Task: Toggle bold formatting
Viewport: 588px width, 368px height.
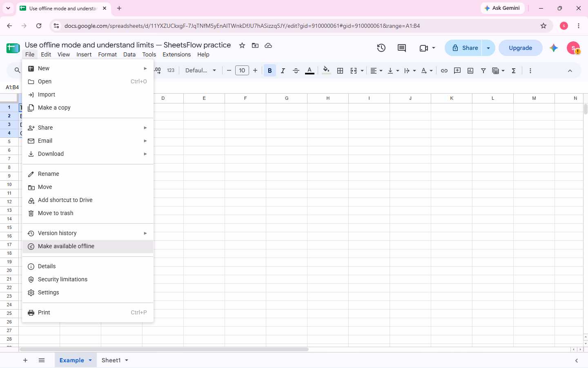Action: pyautogui.click(x=270, y=71)
